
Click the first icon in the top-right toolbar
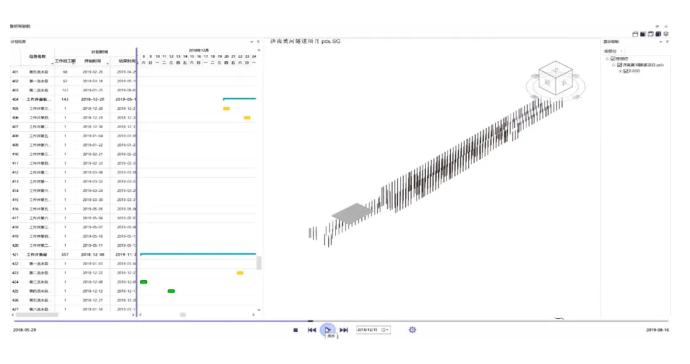(x=635, y=34)
